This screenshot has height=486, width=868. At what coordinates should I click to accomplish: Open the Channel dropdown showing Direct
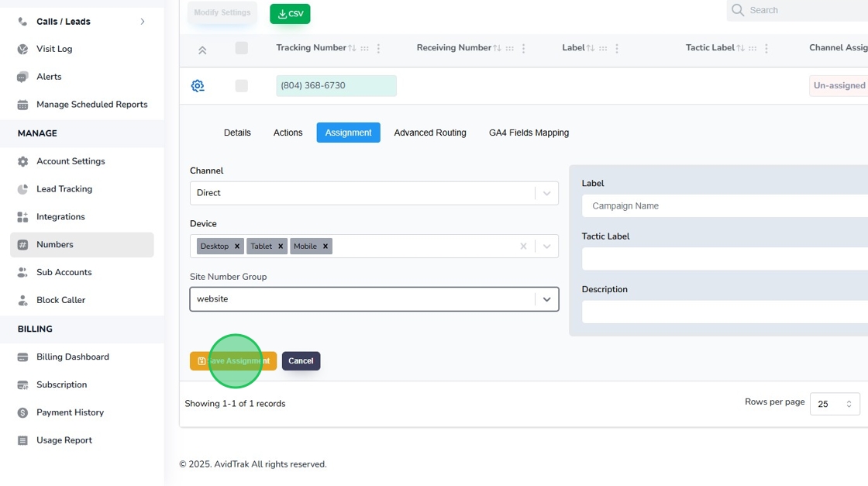(x=374, y=193)
